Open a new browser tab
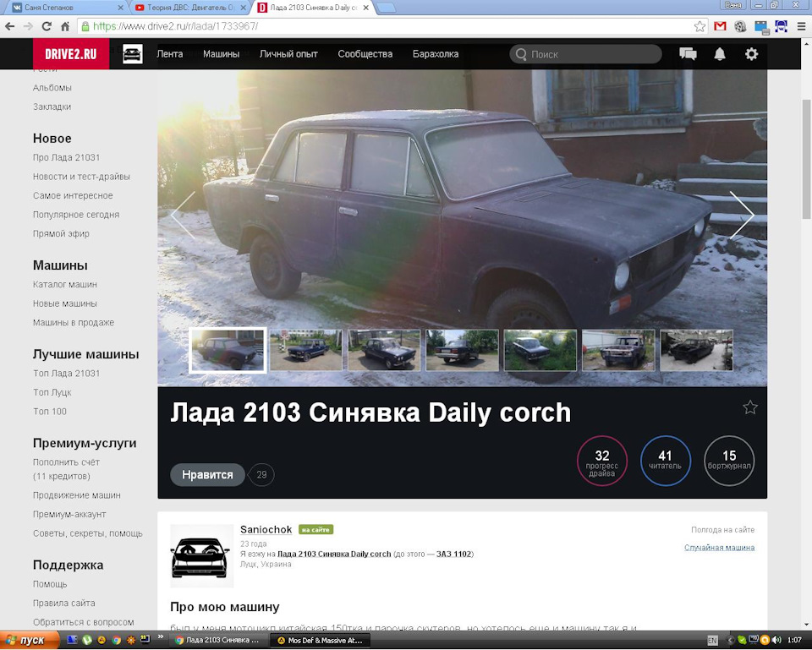Screen dimensions: 812x650 point(386,8)
